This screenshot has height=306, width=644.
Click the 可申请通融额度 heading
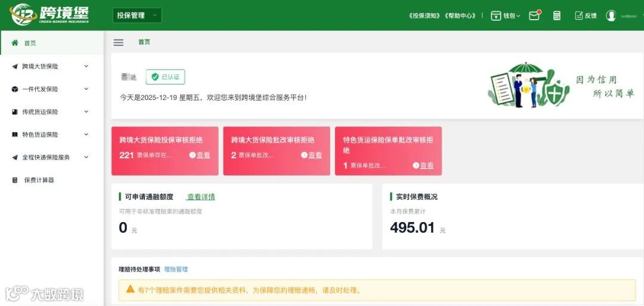(x=149, y=197)
